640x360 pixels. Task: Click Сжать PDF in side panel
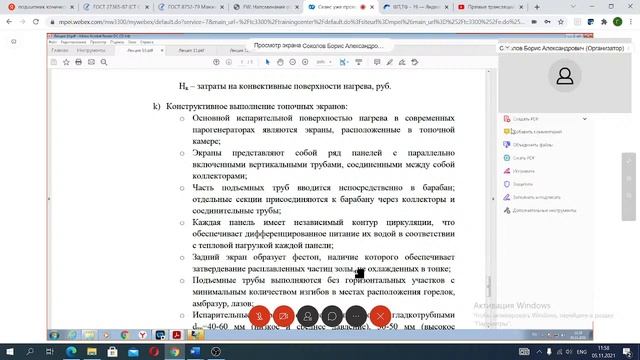pyautogui.click(x=519, y=158)
